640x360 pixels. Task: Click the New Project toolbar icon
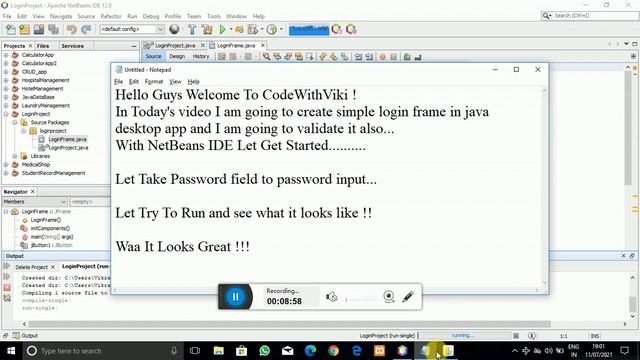pyautogui.click(x=24, y=29)
